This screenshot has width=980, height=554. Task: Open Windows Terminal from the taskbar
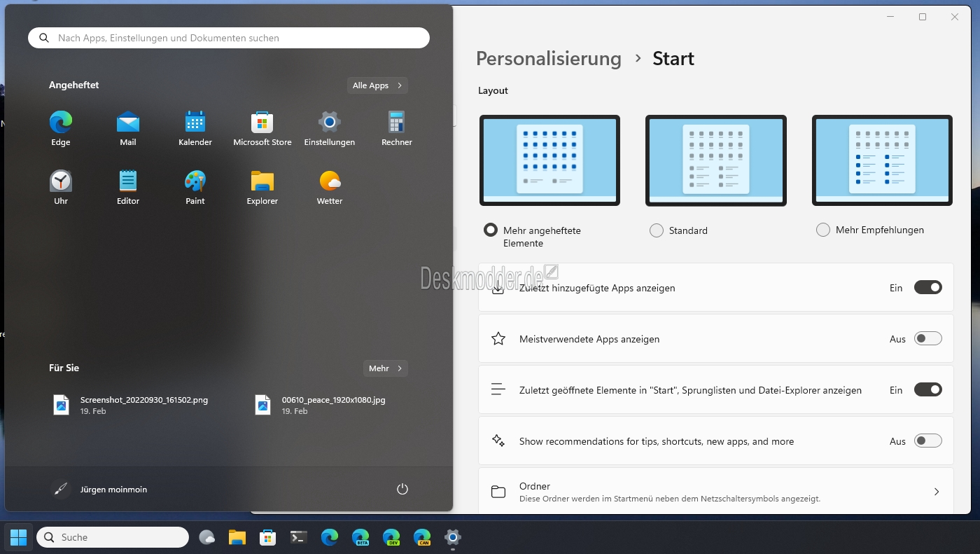point(297,536)
